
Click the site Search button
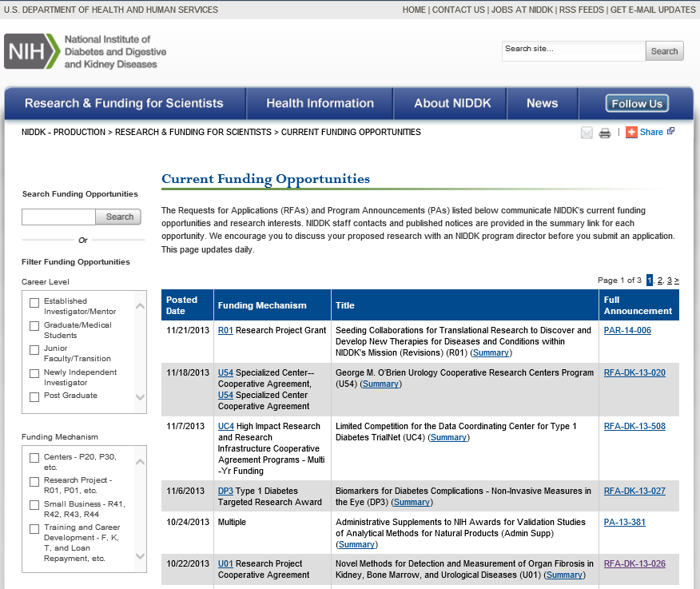(664, 51)
